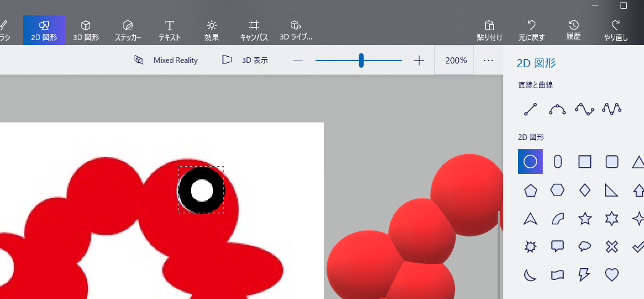Viewport: 644px width, 299px height.
Task: Open the 2D 図形 tab
Action: (44, 30)
